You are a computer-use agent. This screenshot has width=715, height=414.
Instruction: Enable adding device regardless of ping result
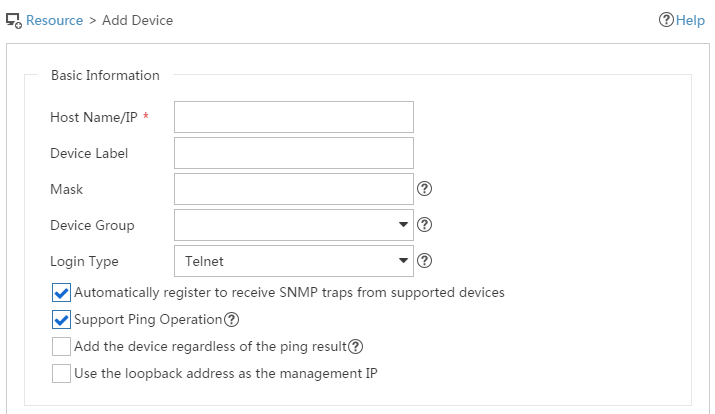61,347
